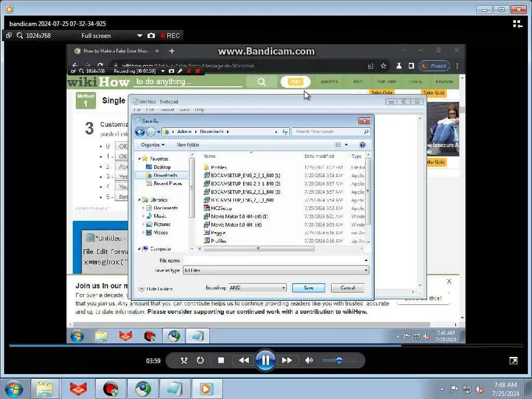
Task: Toggle shuffle in the media player
Action: (184, 361)
